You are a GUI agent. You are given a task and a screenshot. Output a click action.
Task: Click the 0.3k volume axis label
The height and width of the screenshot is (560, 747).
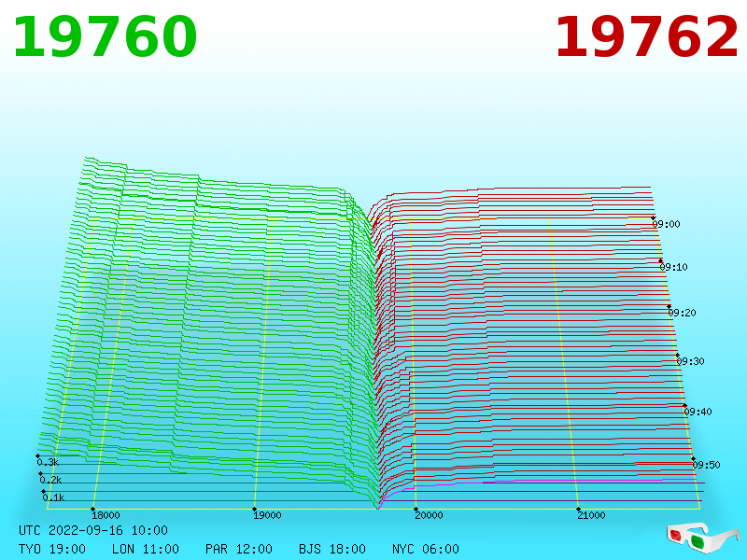click(48, 462)
